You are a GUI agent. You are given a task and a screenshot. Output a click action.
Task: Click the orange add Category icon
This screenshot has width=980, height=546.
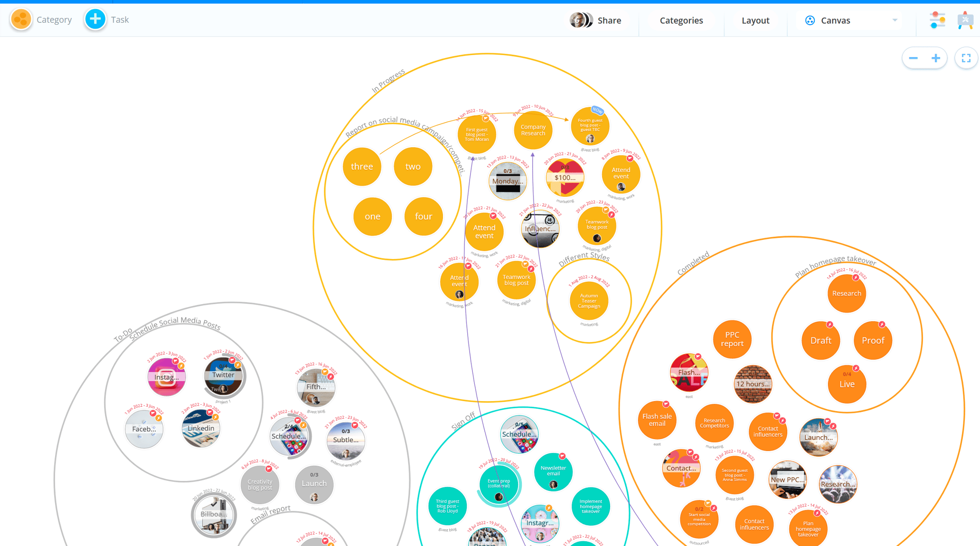coord(21,19)
